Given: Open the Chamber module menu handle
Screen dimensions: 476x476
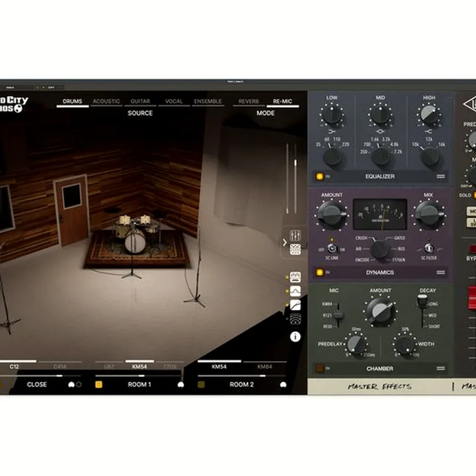Looking at the screenshot, I should coord(440,368).
